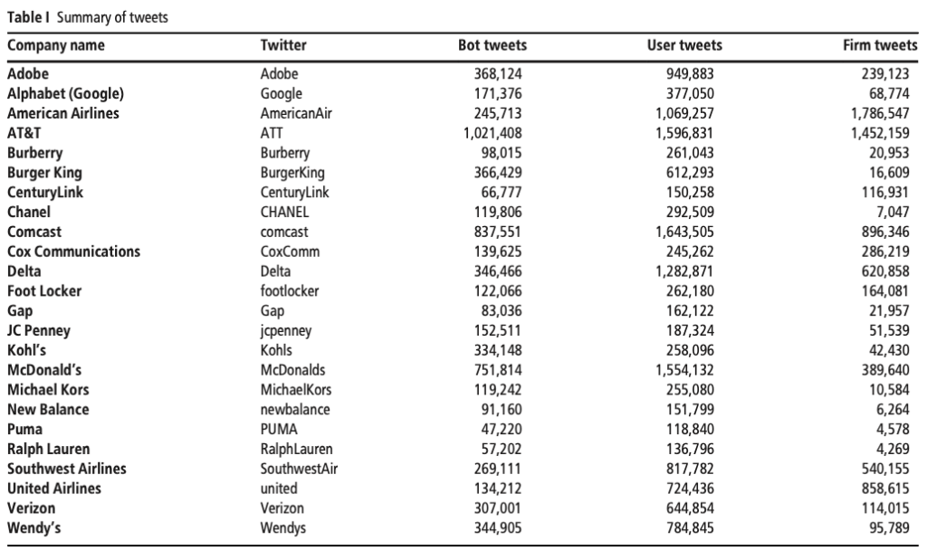
Task: Click the Burger King company name
Action: pyautogui.click(x=44, y=173)
